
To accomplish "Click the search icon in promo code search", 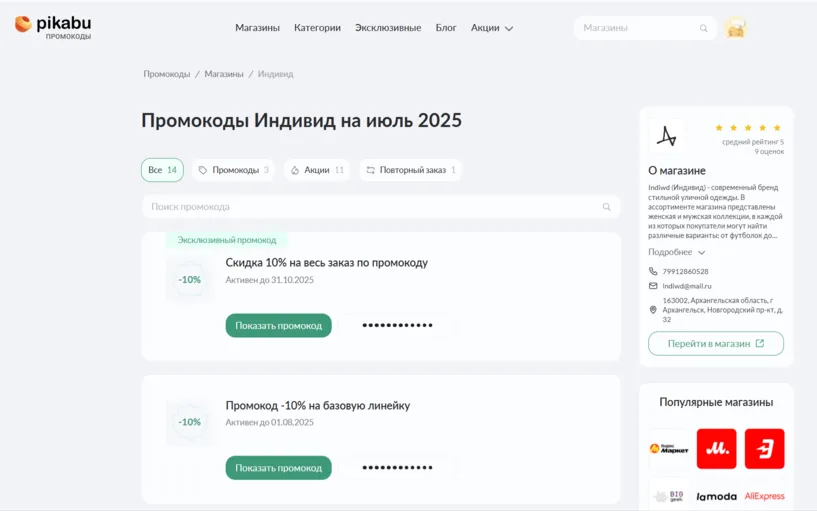I will coord(606,207).
